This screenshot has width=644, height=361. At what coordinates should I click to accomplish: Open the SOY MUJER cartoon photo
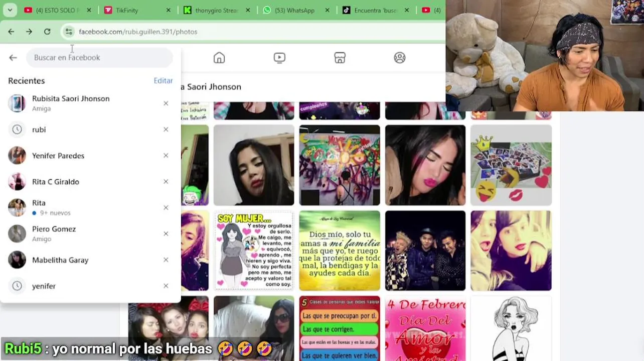(x=254, y=251)
